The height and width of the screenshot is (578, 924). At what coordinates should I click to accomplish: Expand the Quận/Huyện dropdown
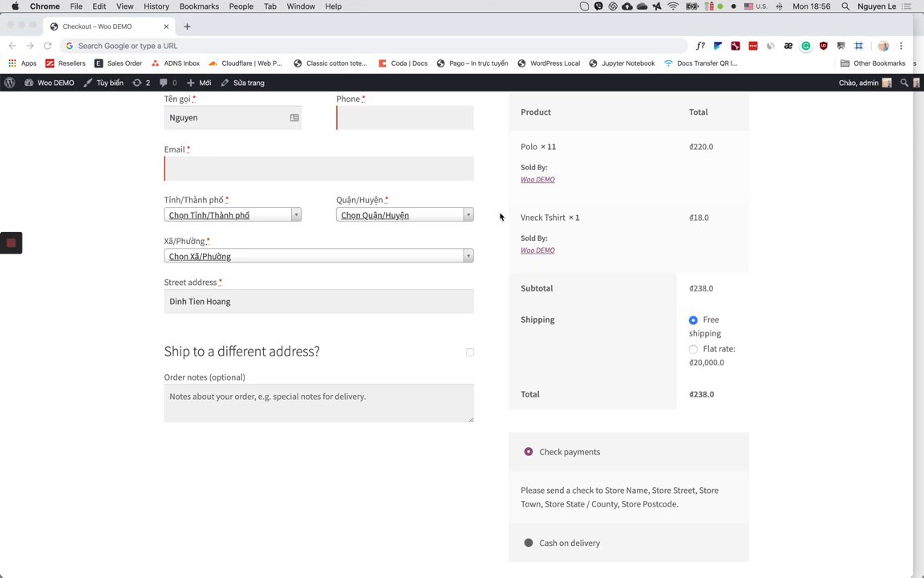(405, 214)
